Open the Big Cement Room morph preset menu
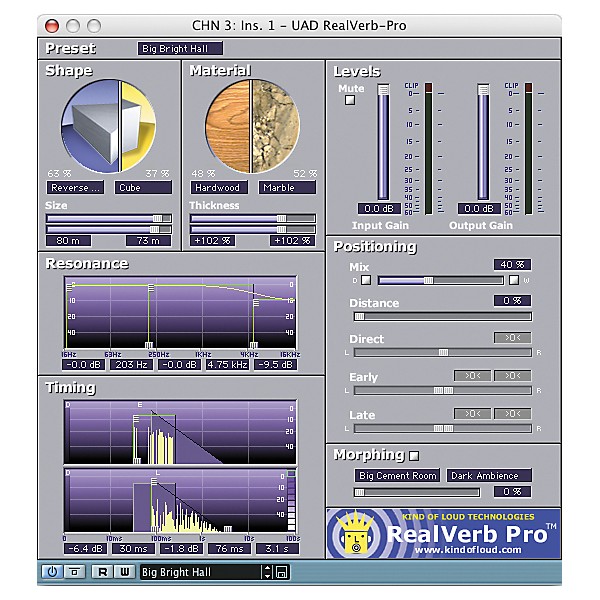The image size is (600, 600). [x=398, y=476]
